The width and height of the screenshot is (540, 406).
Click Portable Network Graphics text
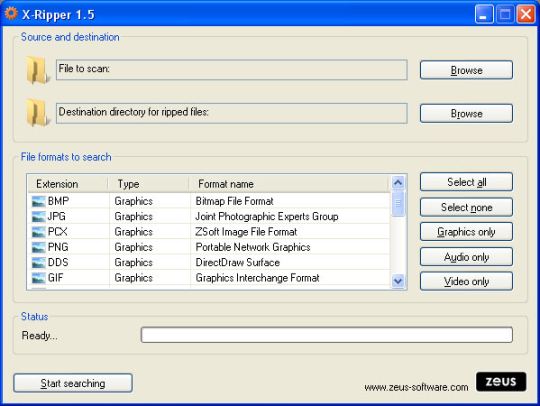point(253,247)
